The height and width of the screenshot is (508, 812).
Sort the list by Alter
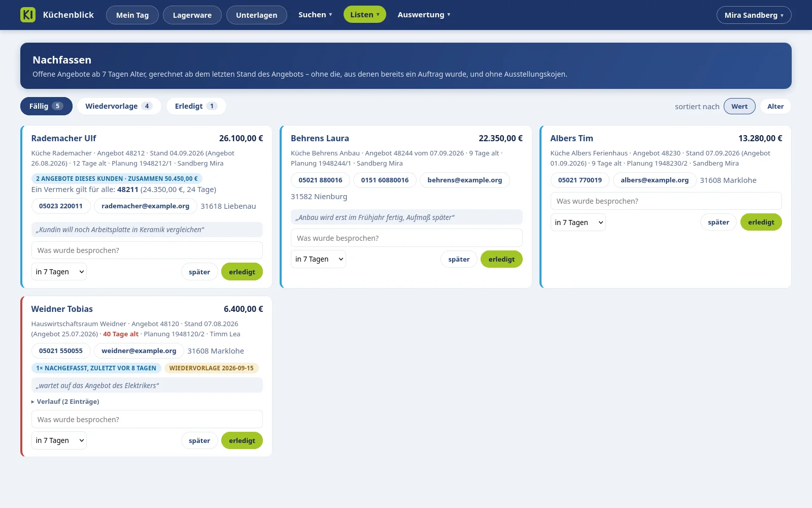[775, 106]
